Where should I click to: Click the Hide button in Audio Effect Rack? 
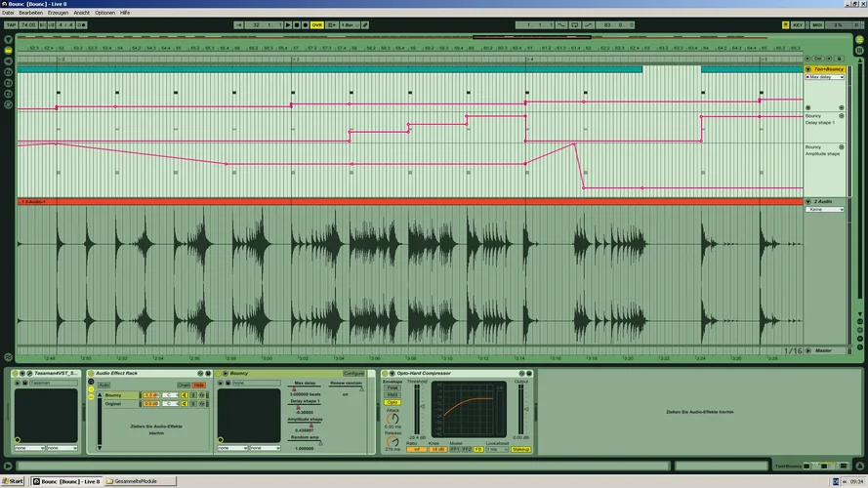click(199, 385)
